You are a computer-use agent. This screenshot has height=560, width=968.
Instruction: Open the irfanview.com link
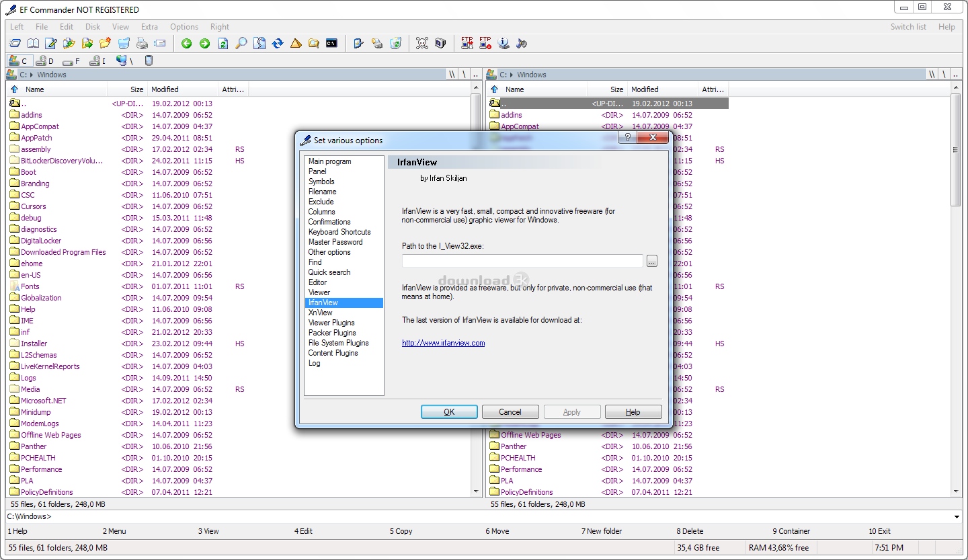click(x=444, y=343)
